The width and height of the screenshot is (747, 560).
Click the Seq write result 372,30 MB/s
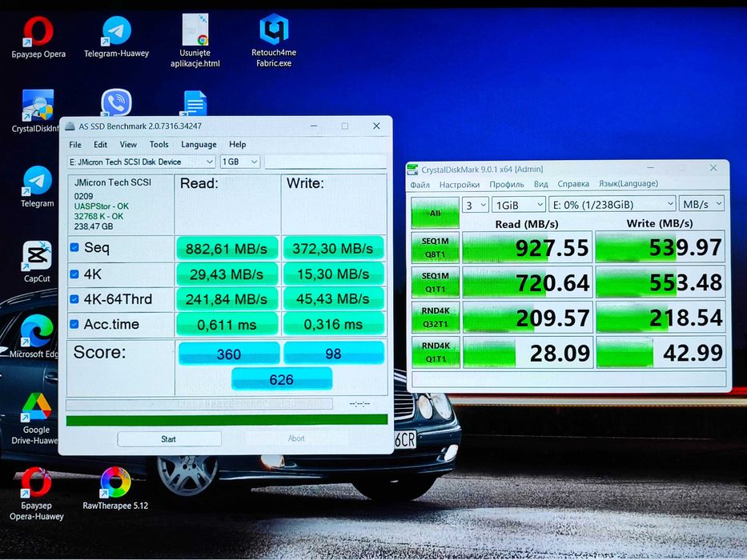point(333,248)
